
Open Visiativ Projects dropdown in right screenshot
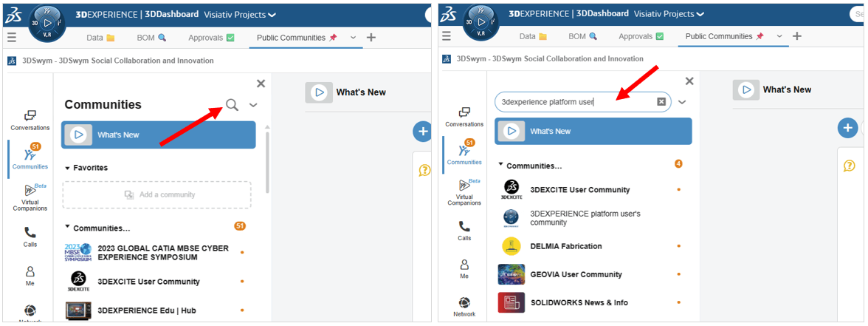coord(669,13)
